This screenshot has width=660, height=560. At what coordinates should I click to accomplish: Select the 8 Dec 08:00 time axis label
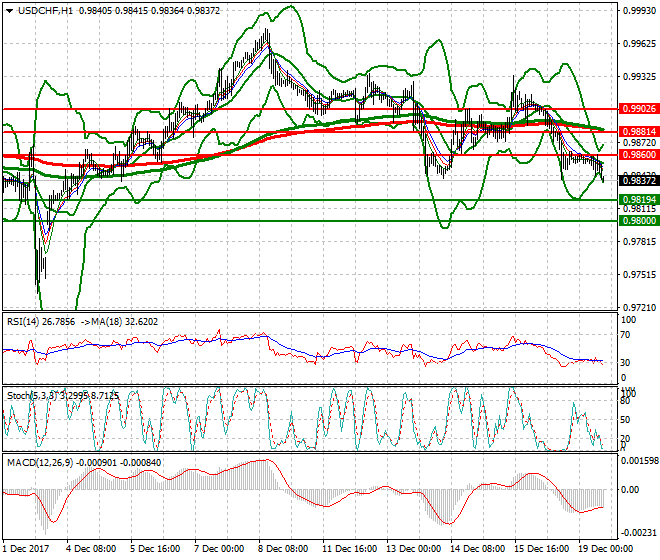click(283, 549)
